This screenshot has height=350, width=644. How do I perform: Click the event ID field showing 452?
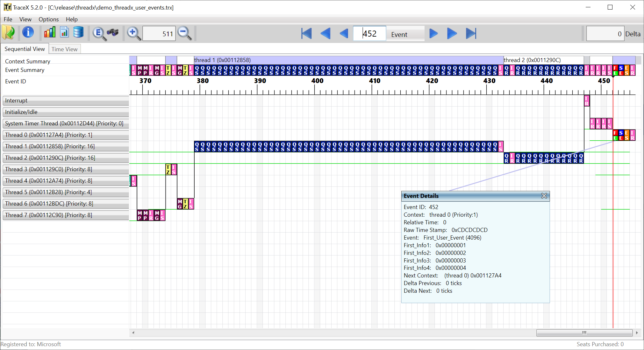tap(369, 33)
